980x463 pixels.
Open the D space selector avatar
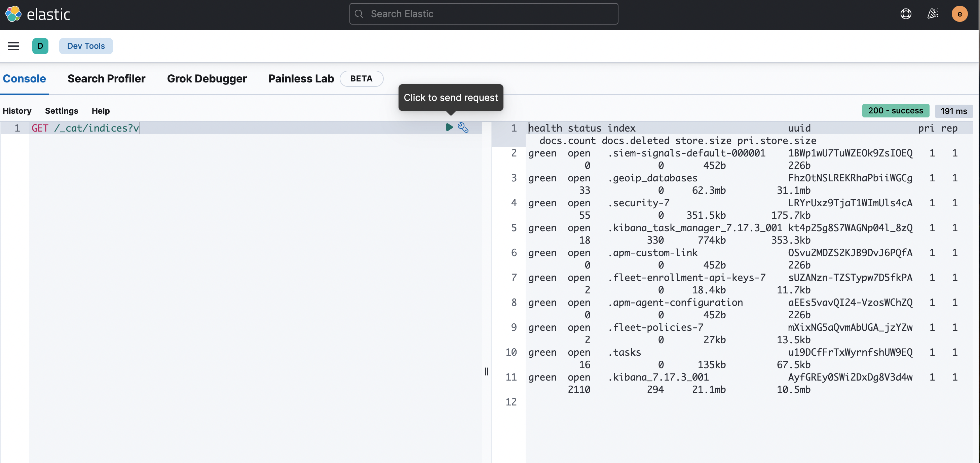(40, 46)
